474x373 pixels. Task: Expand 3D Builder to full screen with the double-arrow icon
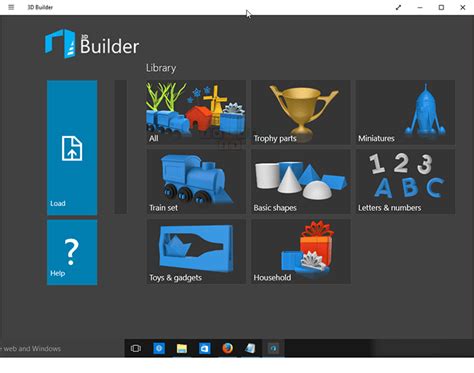click(398, 7)
